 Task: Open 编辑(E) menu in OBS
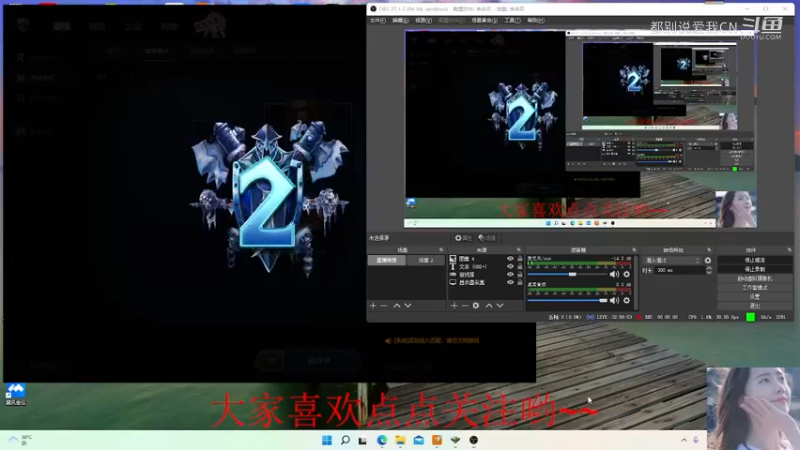(x=400, y=20)
